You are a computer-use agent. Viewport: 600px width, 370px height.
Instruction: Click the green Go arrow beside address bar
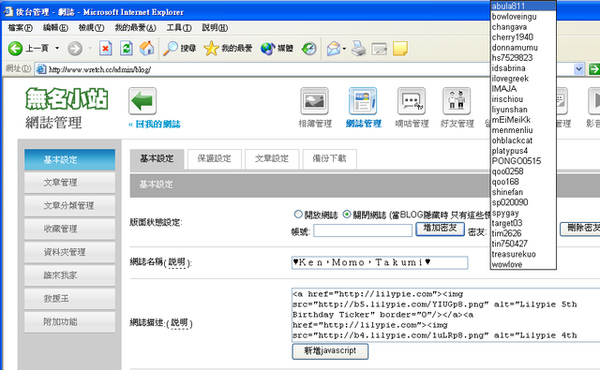tap(594, 69)
